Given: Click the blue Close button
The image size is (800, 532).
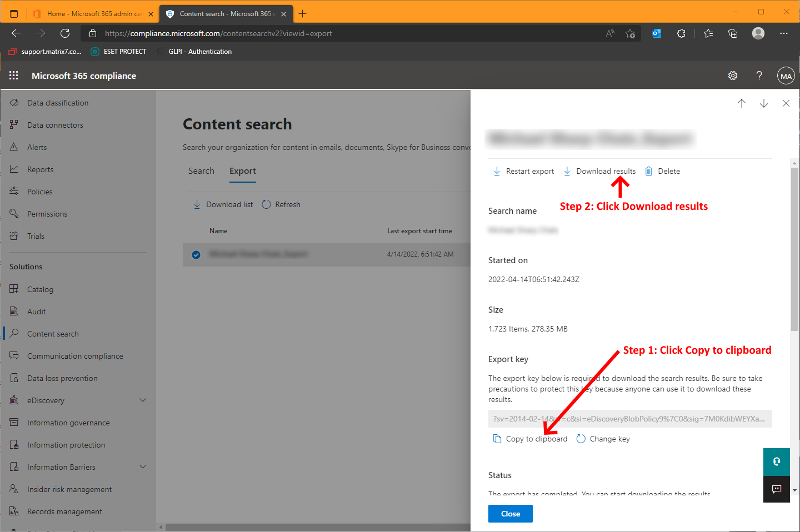Looking at the screenshot, I should click(x=511, y=514).
